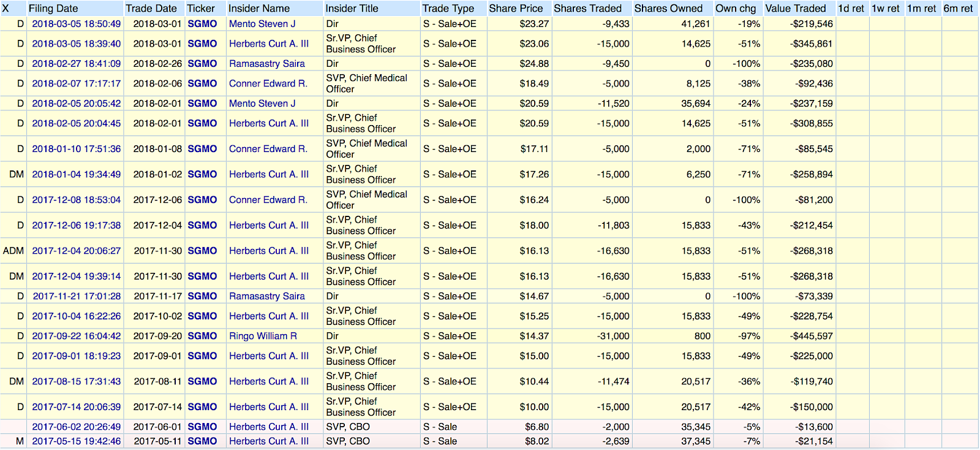Open filing dated 2017-12-06 19:17:38

click(77, 225)
